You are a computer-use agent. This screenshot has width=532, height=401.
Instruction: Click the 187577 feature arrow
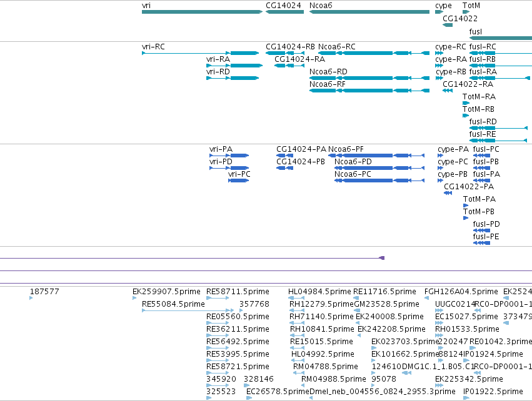point(31,297)
